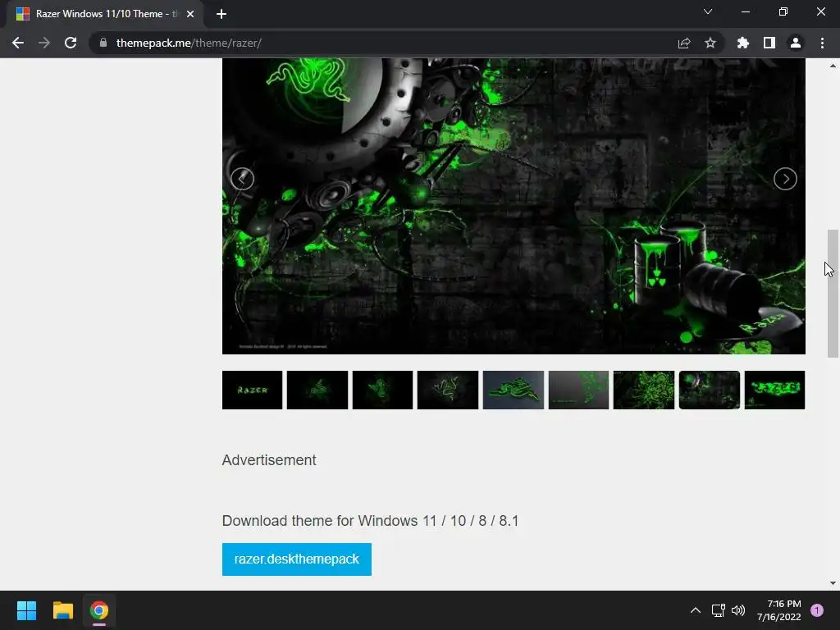Open Chrome three-dot menu

tap(822, 43)
